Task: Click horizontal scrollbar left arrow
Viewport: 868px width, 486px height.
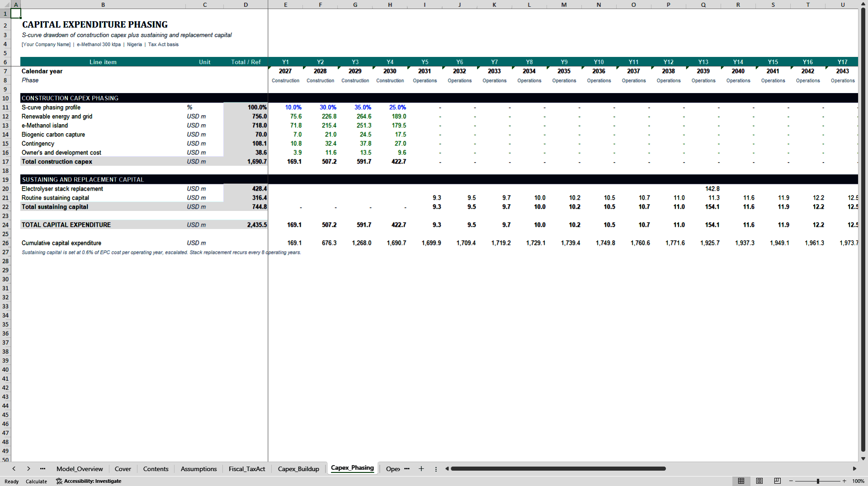Action: (447, 469)
